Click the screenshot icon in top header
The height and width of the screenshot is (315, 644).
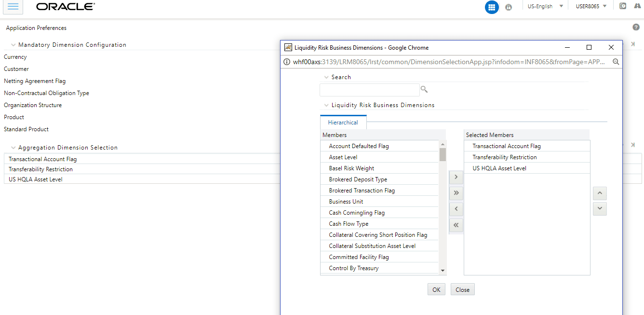(623, 6)
